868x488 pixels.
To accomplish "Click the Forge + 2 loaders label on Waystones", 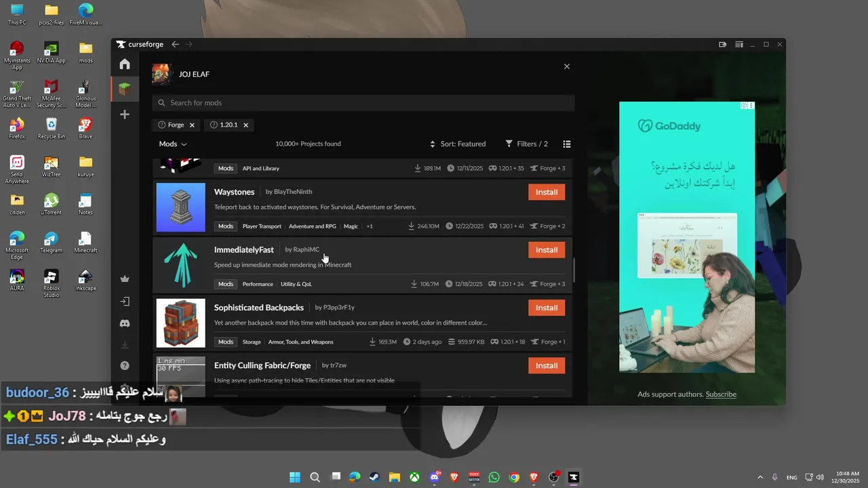I will tap(547, 226).
